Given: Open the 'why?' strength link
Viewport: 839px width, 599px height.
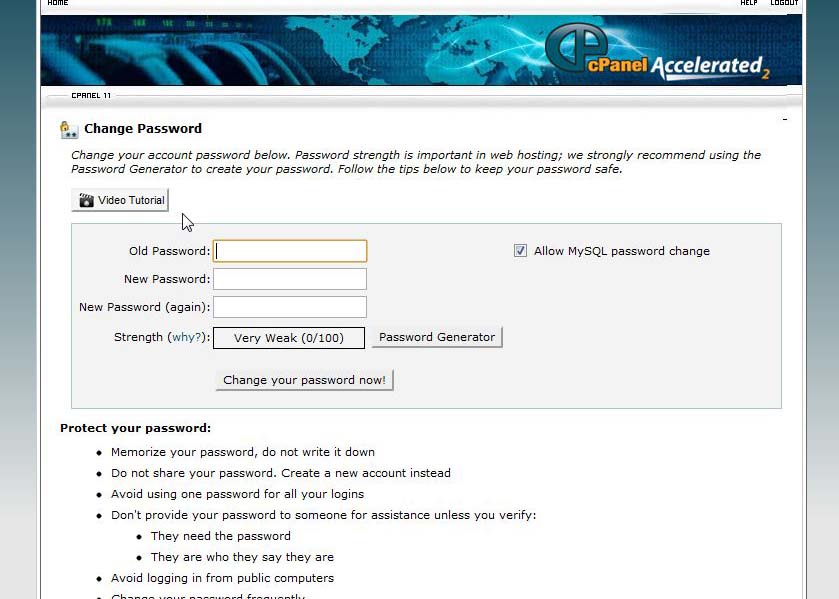Looking at the screenshot, I should 186,337.
